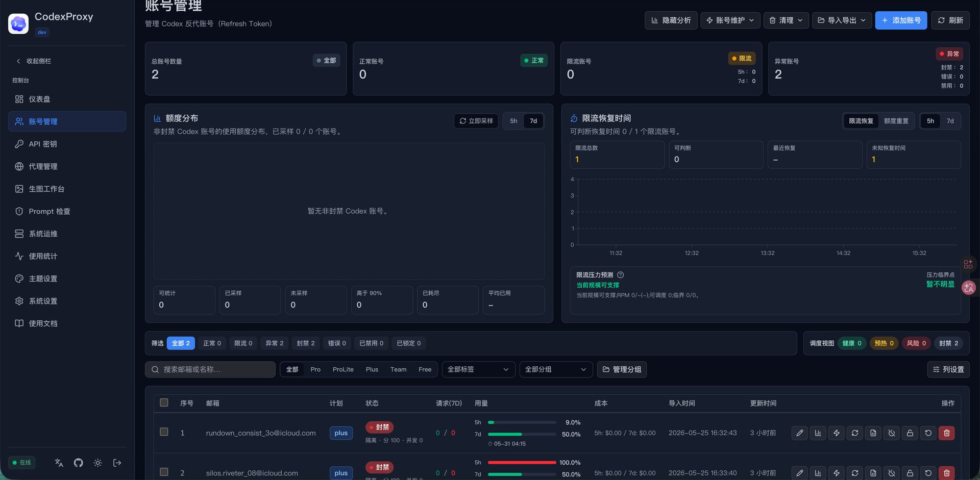Filter accounts by the Pro plan tab
The image size is (980, 480).
point(315,369)
